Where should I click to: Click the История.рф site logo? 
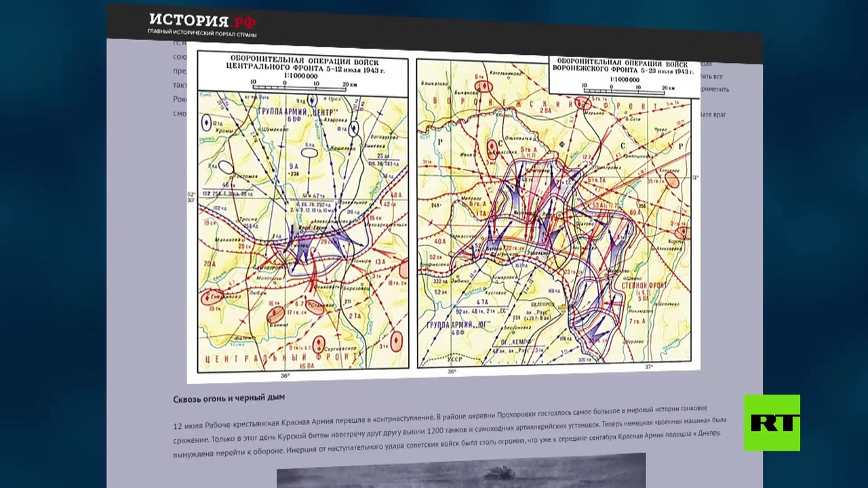click(x=202, y=20)
